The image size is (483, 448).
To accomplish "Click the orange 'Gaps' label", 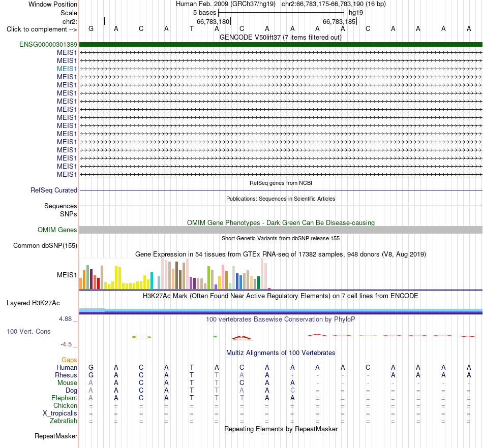I will point(69,360).
